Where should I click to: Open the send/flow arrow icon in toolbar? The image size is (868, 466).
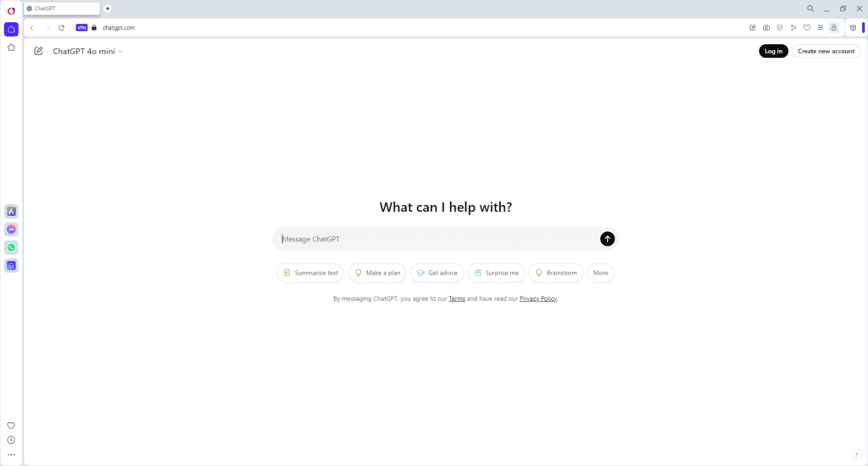[793, 28]
